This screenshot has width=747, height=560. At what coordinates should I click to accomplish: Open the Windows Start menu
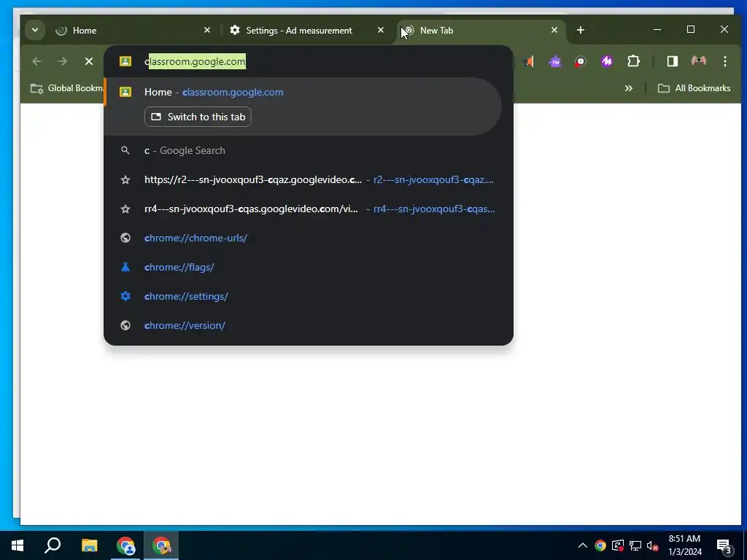pyautogui.click(x=18, y=545)
